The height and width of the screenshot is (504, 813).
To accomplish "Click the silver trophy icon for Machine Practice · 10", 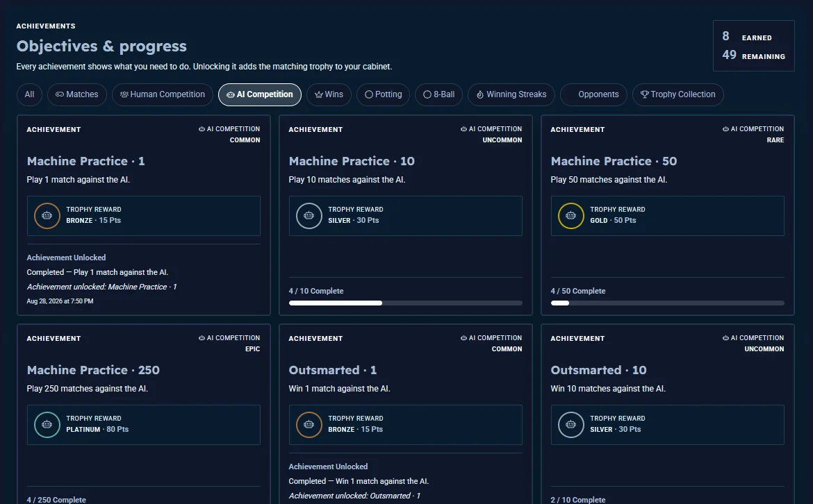I will pos(309,215).
